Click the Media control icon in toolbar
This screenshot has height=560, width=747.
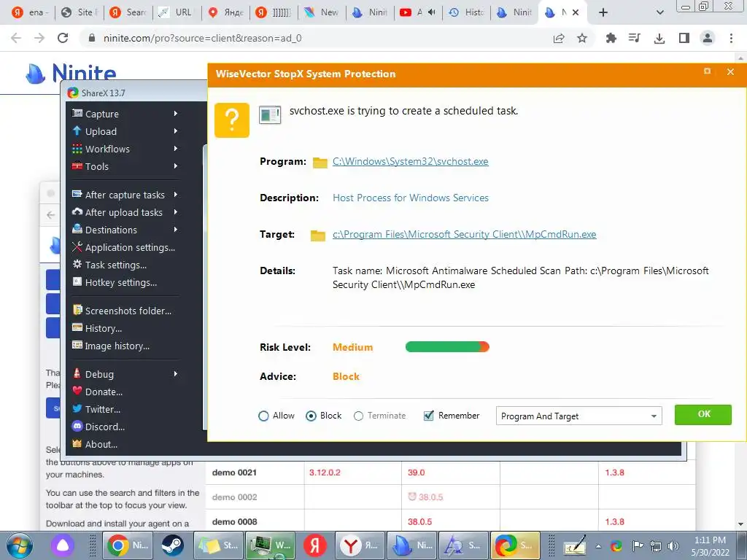635,38
